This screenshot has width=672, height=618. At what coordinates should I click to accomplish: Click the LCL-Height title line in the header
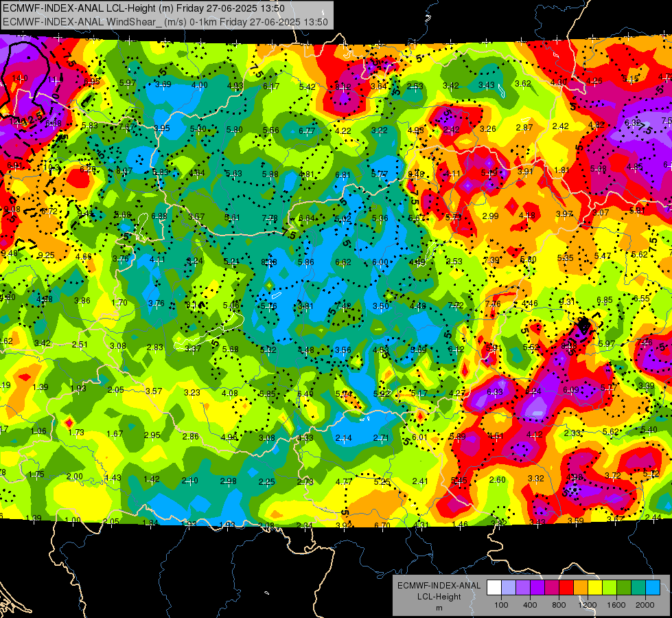144,8
